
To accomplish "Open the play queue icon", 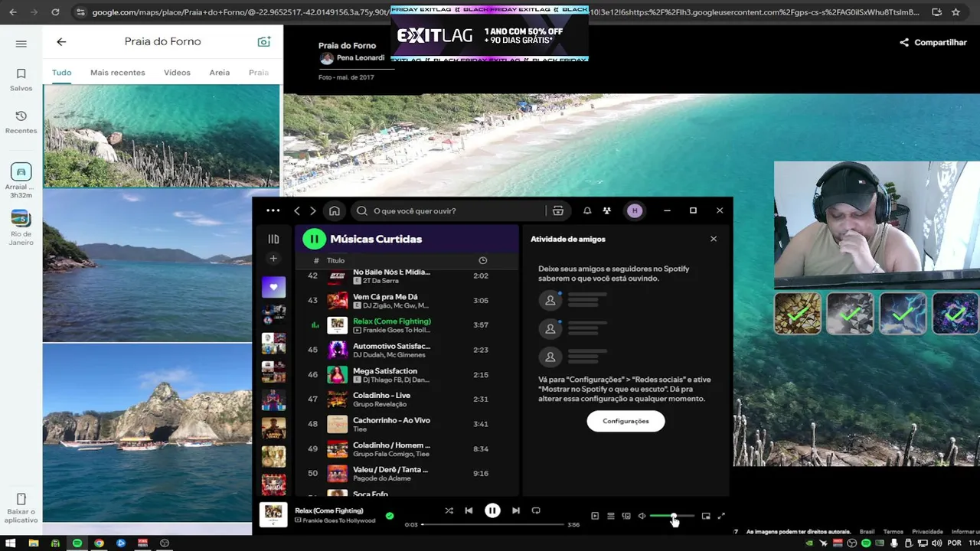I will click(x=610, y=516).
